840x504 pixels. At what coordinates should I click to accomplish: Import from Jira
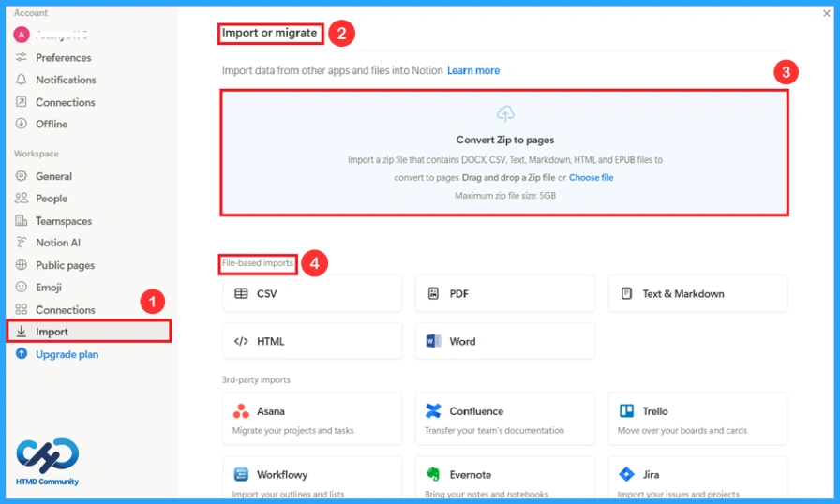pyautogui.click(x=698, y=479)
